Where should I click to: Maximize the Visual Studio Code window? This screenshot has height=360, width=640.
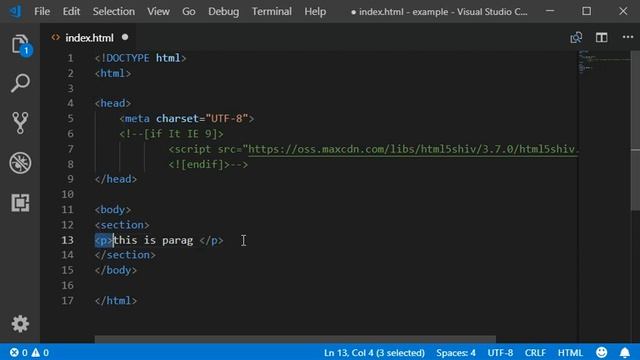click(587, 11)
